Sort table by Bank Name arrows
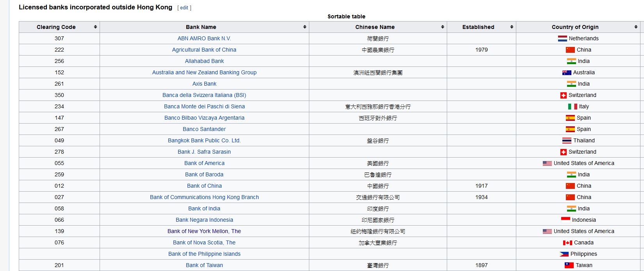The image size is (644, 271). pos(305,27)
